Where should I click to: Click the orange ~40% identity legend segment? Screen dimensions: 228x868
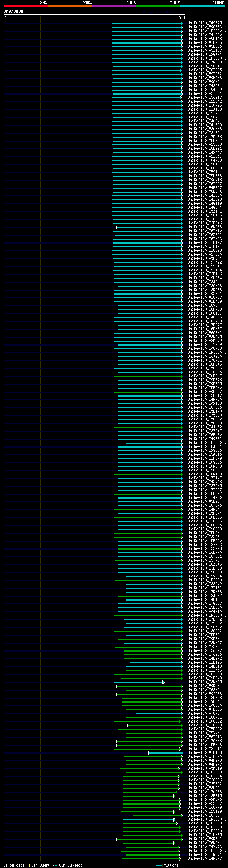[x=69, y=6]
